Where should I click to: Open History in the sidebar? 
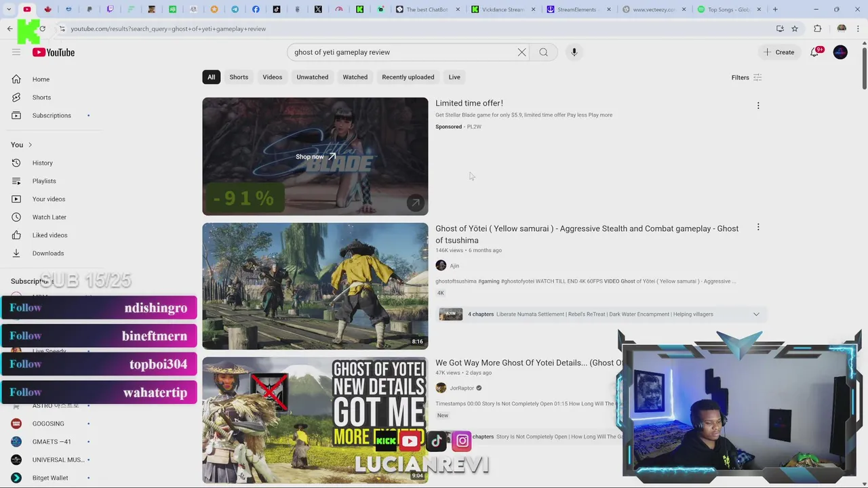pos(42,163)
